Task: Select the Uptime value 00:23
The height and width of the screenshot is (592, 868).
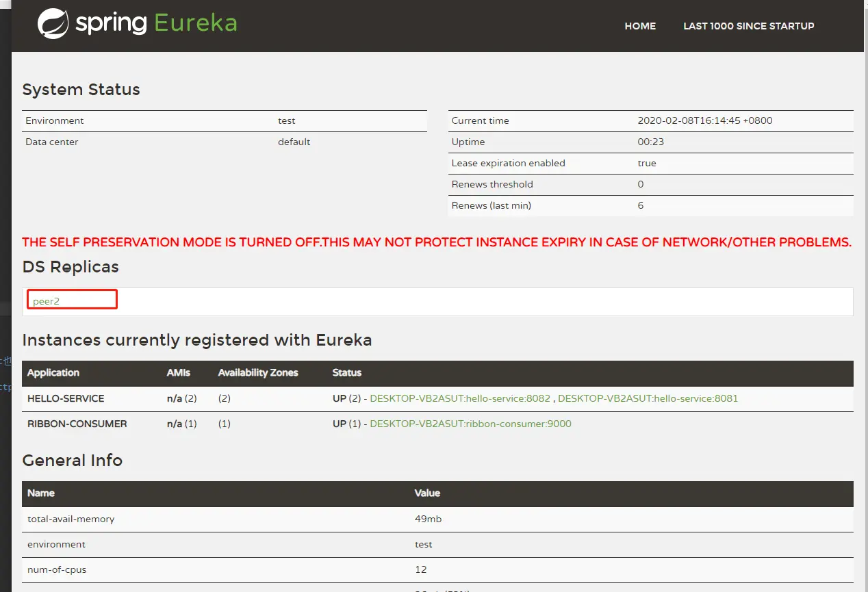Action: pyautogui.click(x=651, y=142)
